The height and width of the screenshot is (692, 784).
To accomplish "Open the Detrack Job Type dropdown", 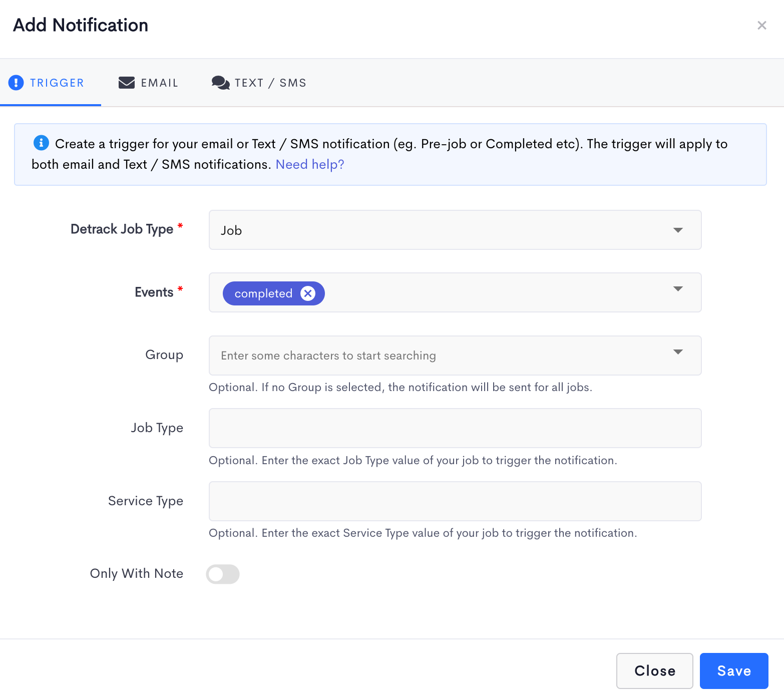I will point(455,230).
